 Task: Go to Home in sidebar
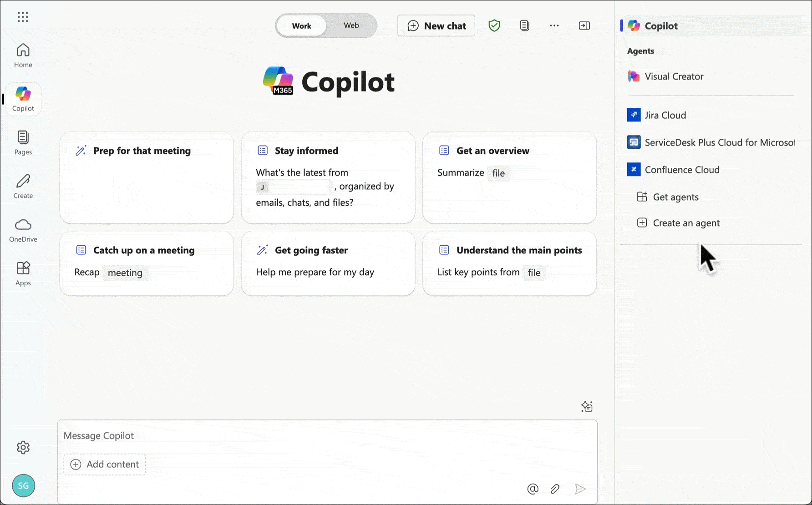[x=23, y=56]
